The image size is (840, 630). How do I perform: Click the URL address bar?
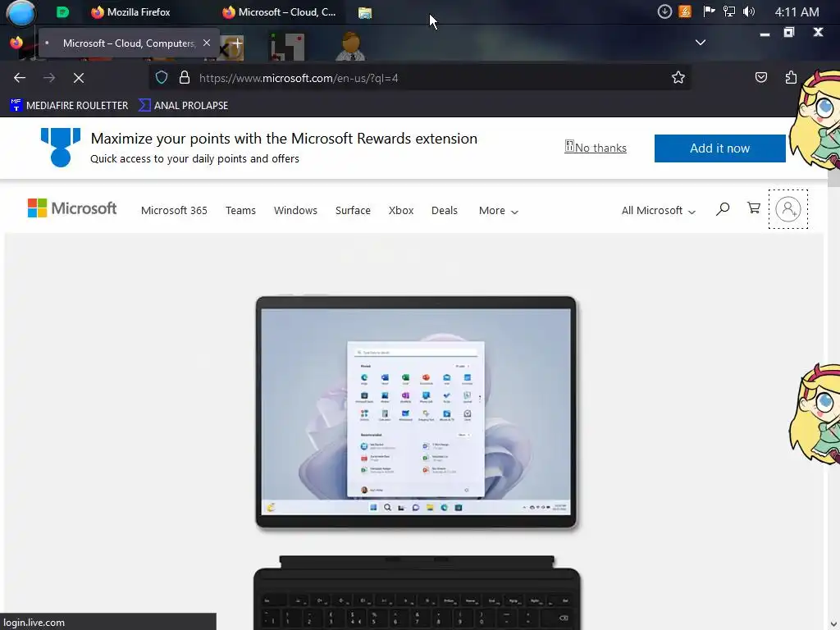point(419,78)
